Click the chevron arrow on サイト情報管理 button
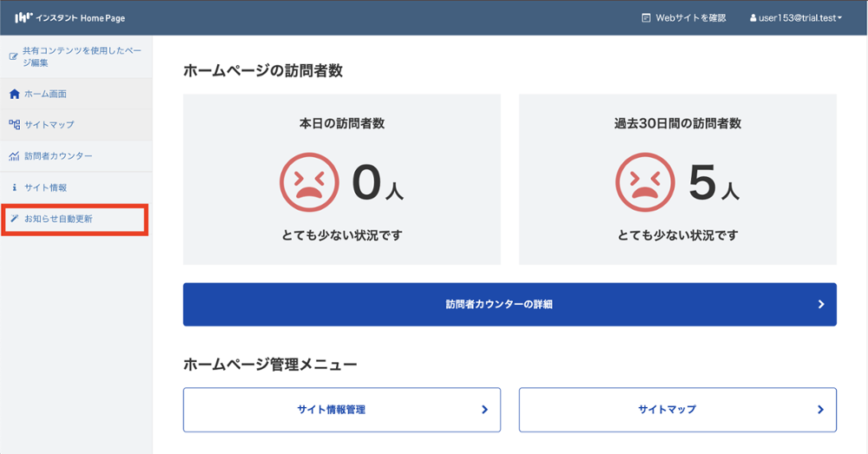Viewport: 868px width, 454px height. (484, 410)
